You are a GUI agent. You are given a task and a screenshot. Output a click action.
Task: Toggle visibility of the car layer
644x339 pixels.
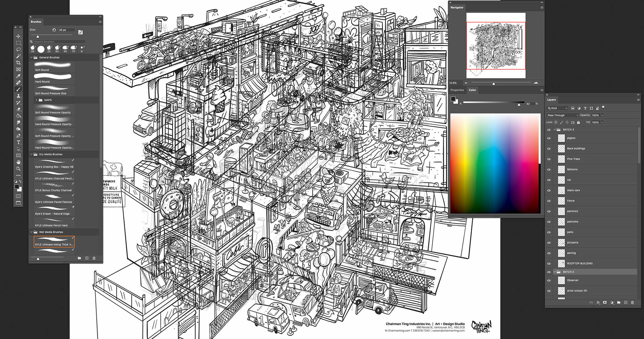coord(549,180)
